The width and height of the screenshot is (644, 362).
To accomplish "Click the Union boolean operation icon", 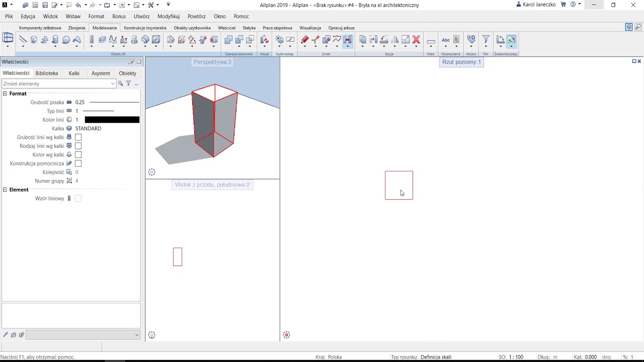I will pos(228,40).
